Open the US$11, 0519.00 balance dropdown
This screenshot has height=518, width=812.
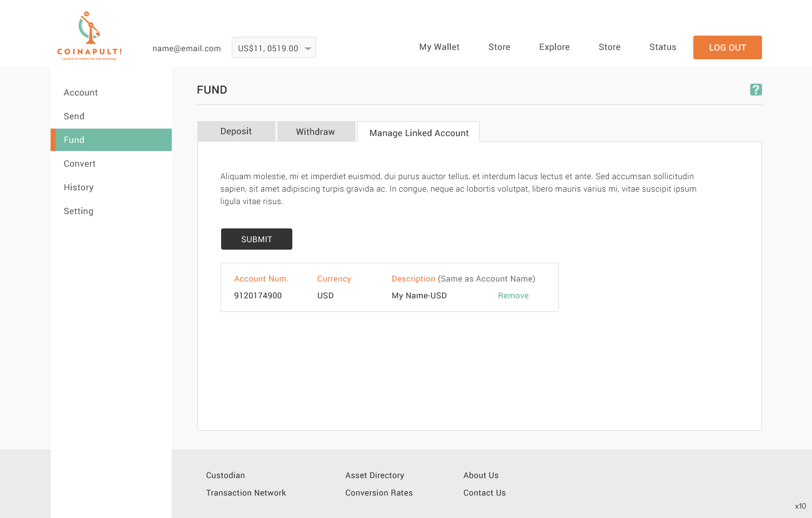[x=274, y=48]
